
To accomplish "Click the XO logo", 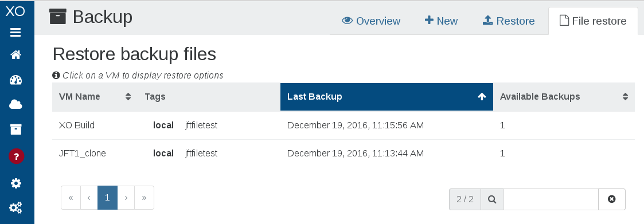I will coord(15,11).
